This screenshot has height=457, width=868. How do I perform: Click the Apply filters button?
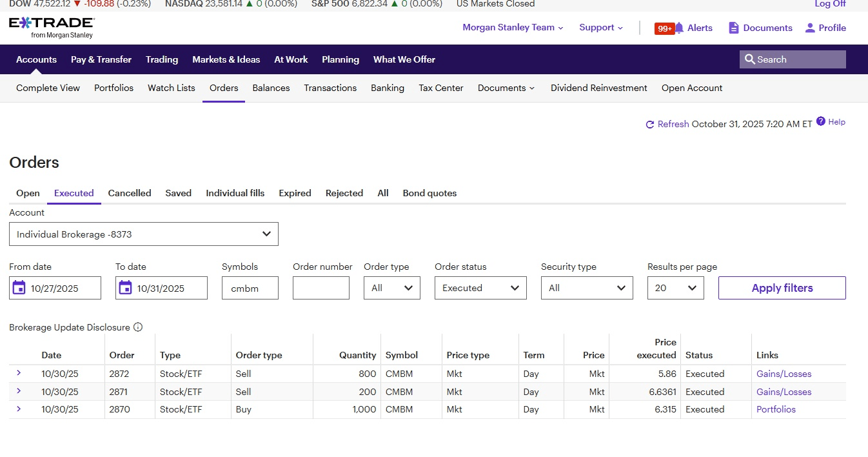coord(782,288)
